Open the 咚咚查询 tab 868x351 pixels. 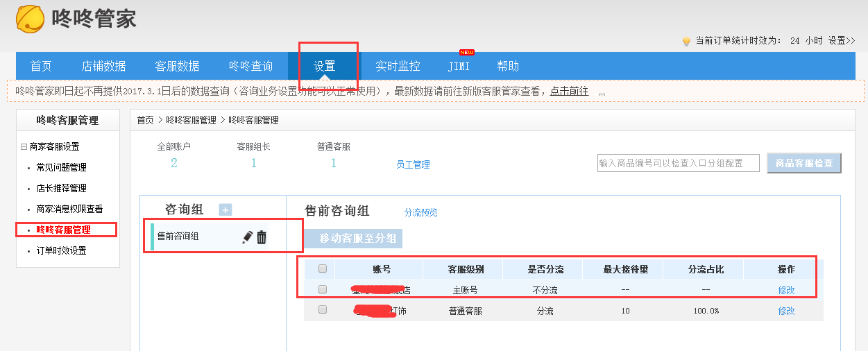(x=251, y=67)
